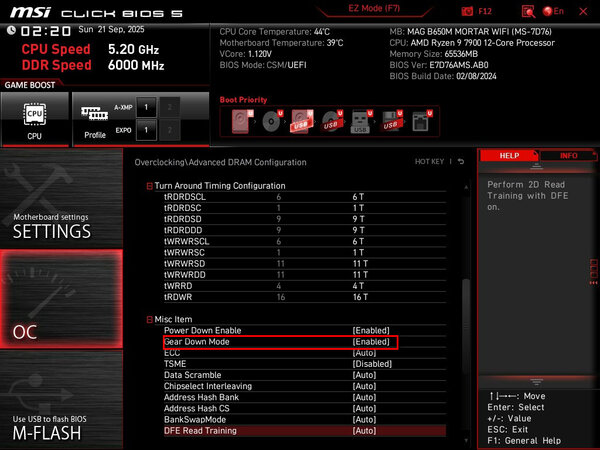Image resolution: width=600 pixels, height=450 pixels.
Task: Click the scrollbar up arrow of settings list
Action: point(466,187)
